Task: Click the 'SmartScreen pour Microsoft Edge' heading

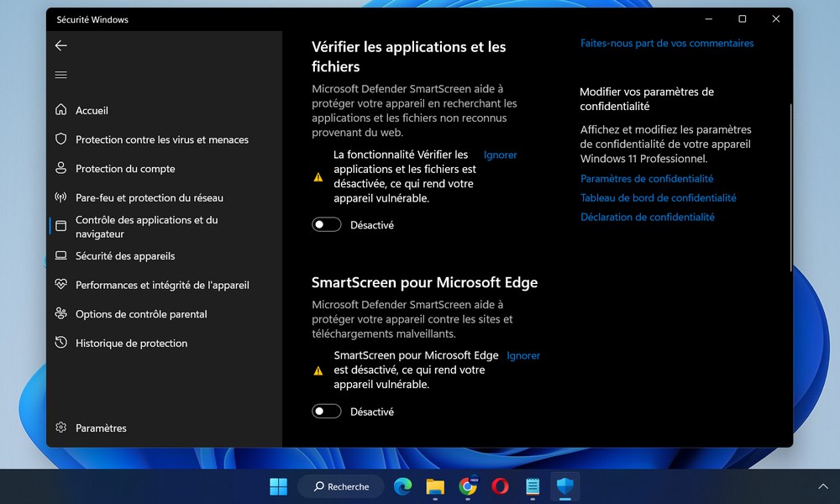Action: click(x=424, y=282)
